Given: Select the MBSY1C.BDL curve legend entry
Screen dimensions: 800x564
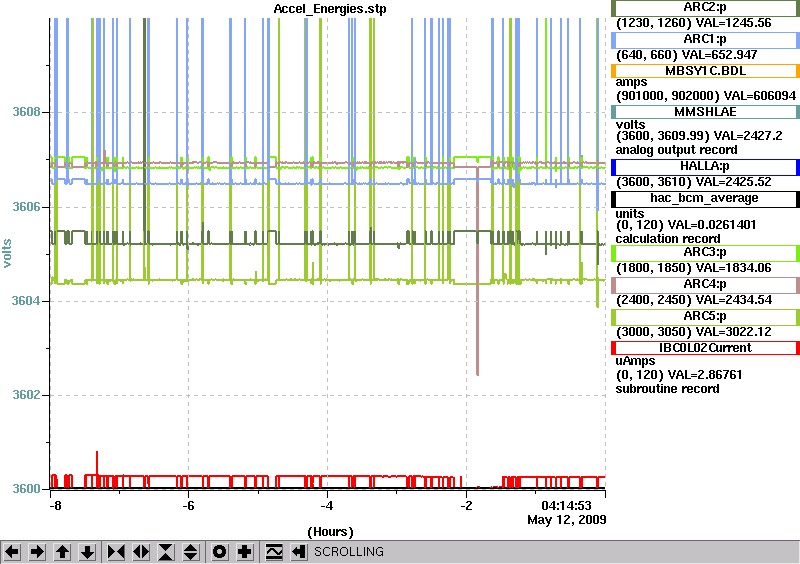Looking at the screenshot, I should click(705, 71).
